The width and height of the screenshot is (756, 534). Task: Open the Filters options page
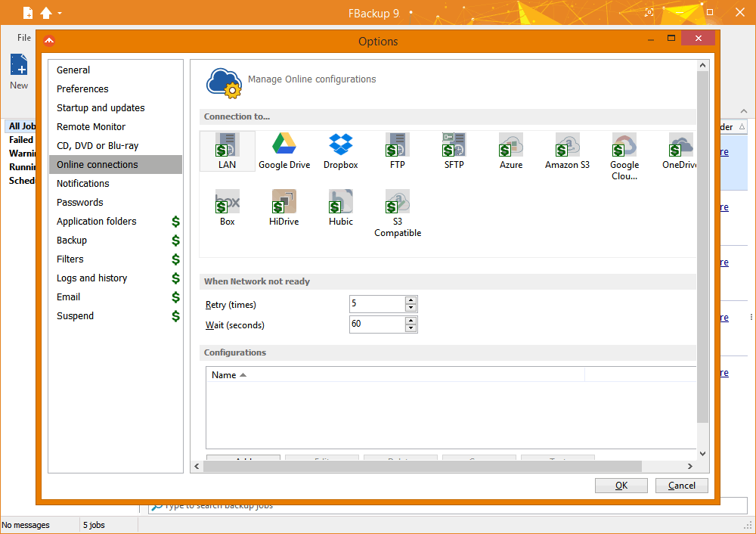116,259
